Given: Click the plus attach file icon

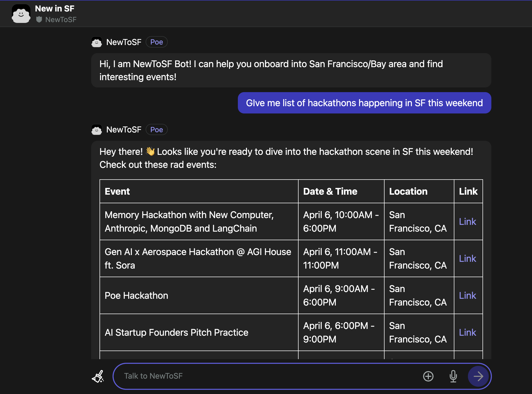Looking at the screenshot, I should (x=428, y=376).
